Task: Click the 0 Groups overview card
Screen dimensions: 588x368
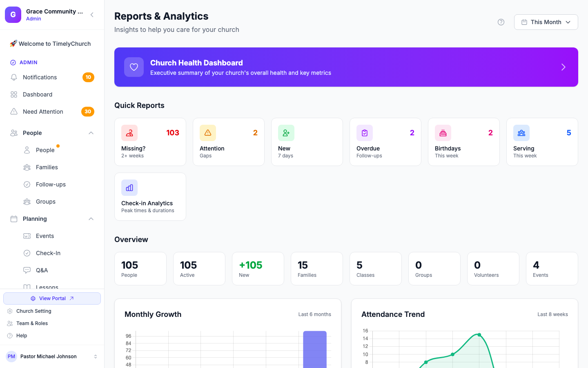Action: coord(434,269)
